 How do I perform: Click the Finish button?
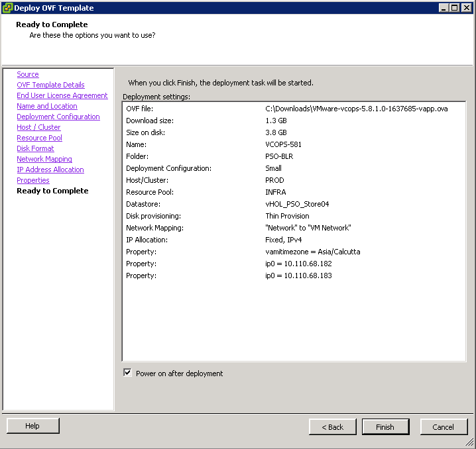385,427
